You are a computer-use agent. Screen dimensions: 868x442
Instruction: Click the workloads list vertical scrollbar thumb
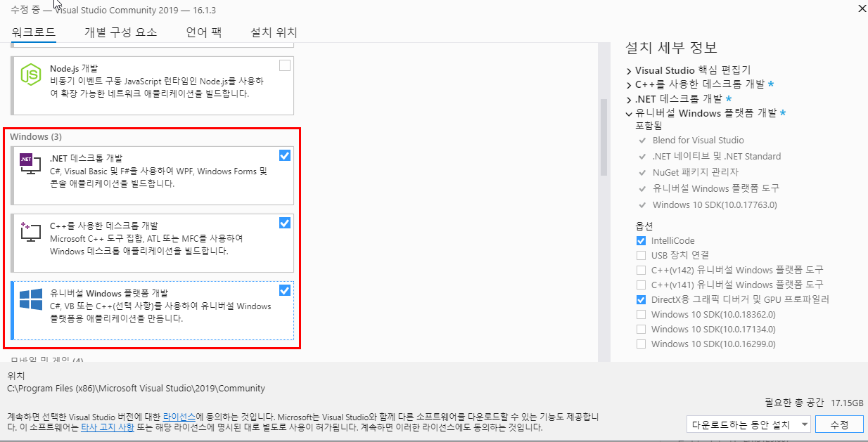point(604,137)
